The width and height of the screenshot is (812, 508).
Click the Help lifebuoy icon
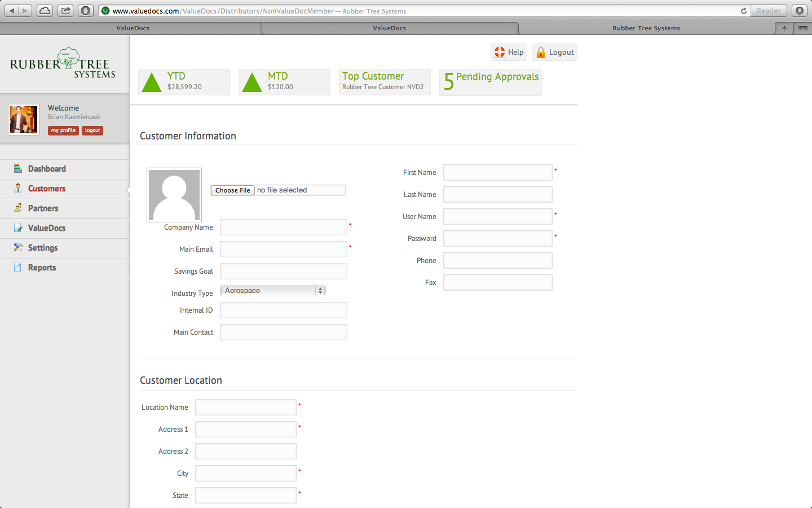click(x=500, y=52)
